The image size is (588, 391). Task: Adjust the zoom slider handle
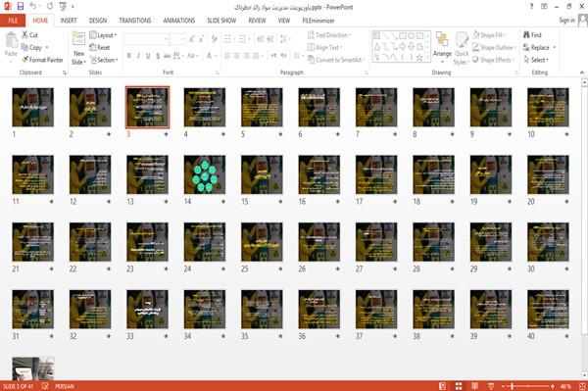point(512,386)
